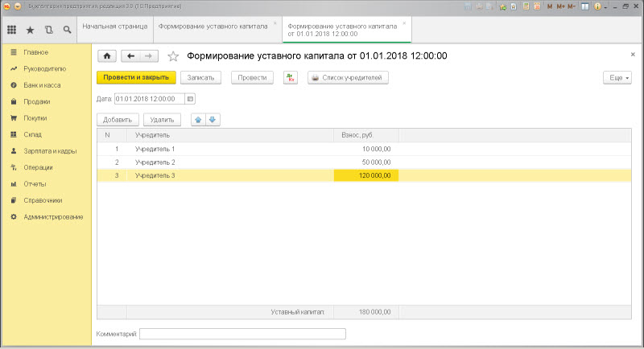
Task: Close the first Формирование уставного капитала tab
Action: 275,23
